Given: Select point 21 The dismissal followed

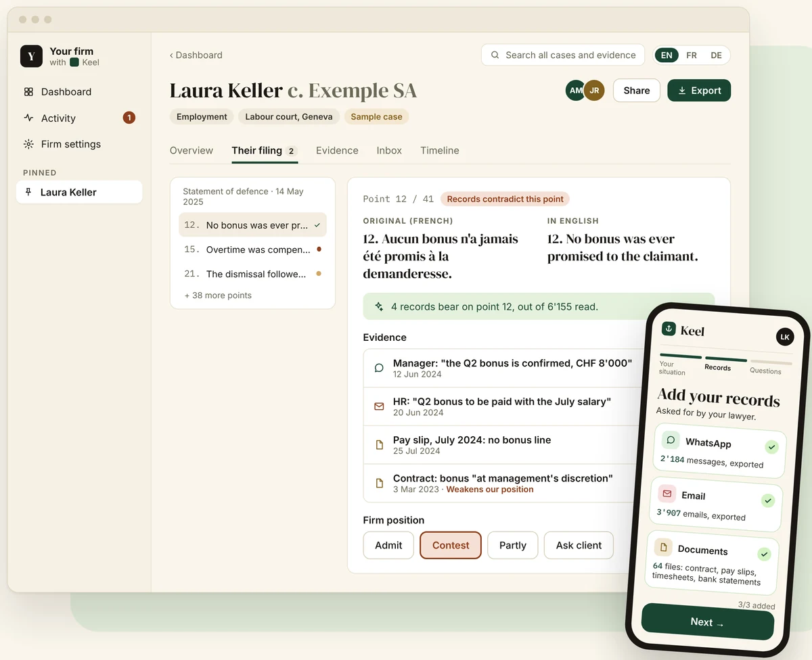Looking at the screenshot, I should [x=252, y=274].
